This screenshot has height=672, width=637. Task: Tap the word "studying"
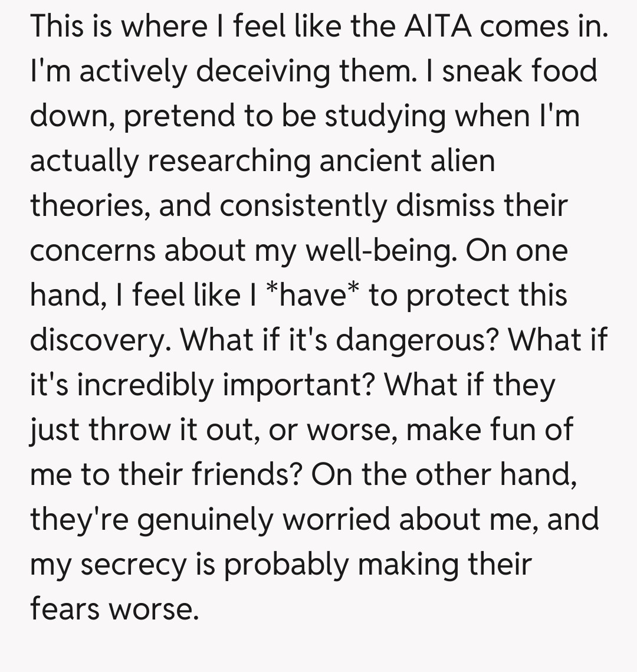click(385, 116)
